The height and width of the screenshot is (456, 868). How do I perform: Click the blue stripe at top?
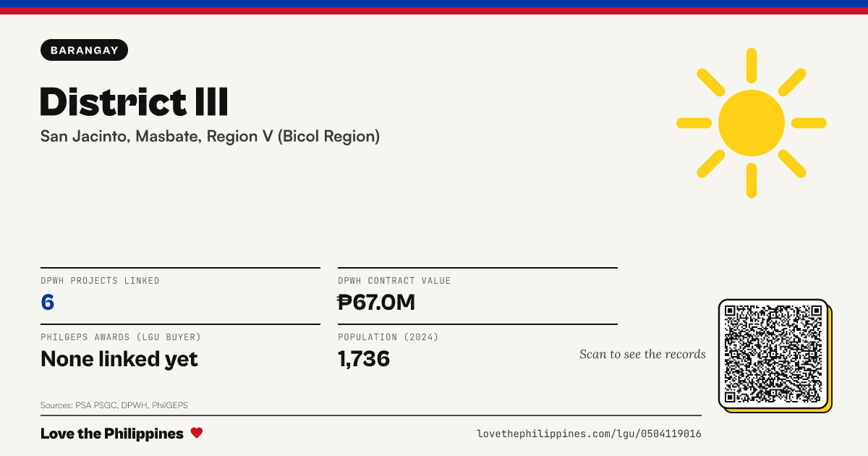click(x=434, y=4)
